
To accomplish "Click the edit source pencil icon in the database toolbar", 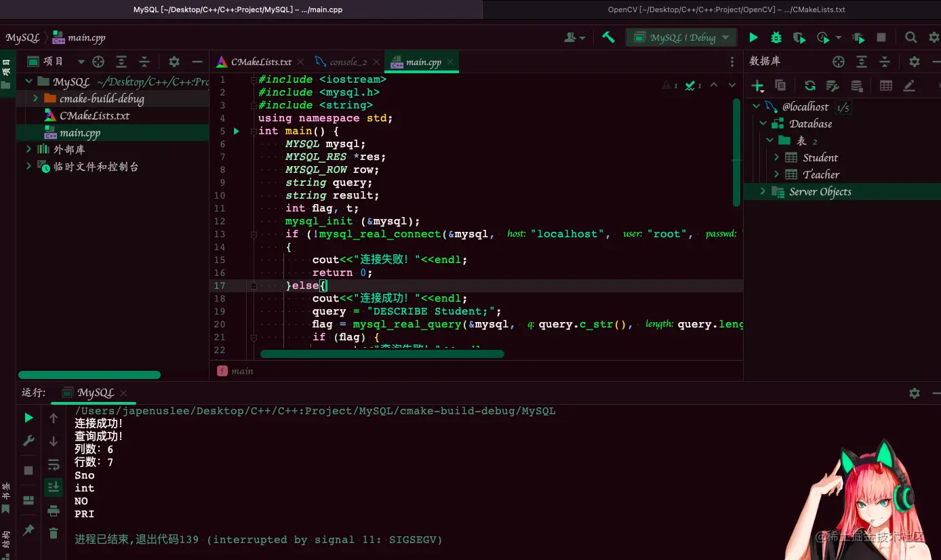I will click(909, 85).
